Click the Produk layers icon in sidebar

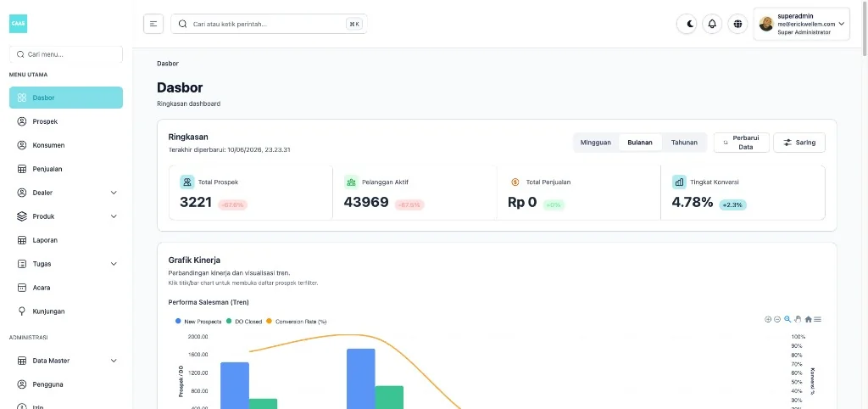[x=22, y=216]
